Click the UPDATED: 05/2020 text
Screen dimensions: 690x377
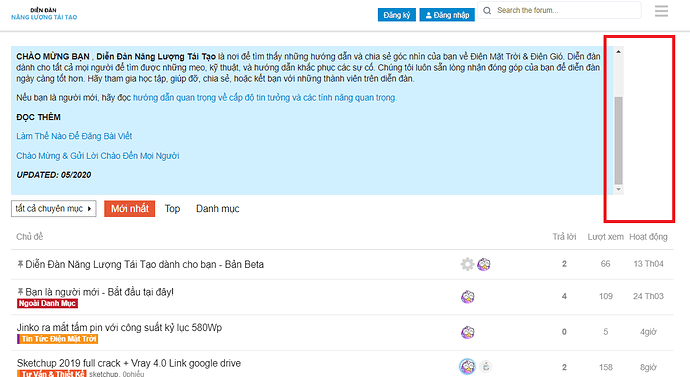pos(54,175)
